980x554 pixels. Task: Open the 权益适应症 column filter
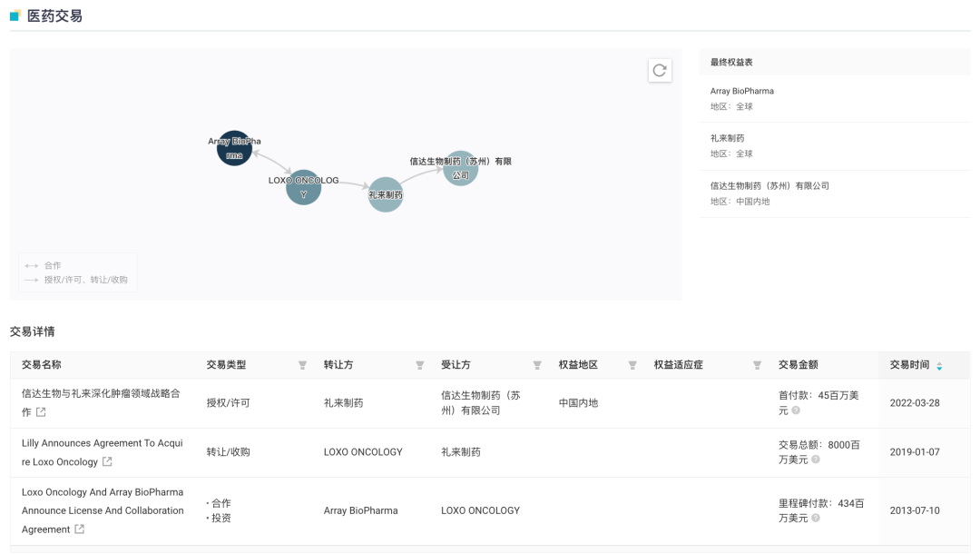coord(757,365)
